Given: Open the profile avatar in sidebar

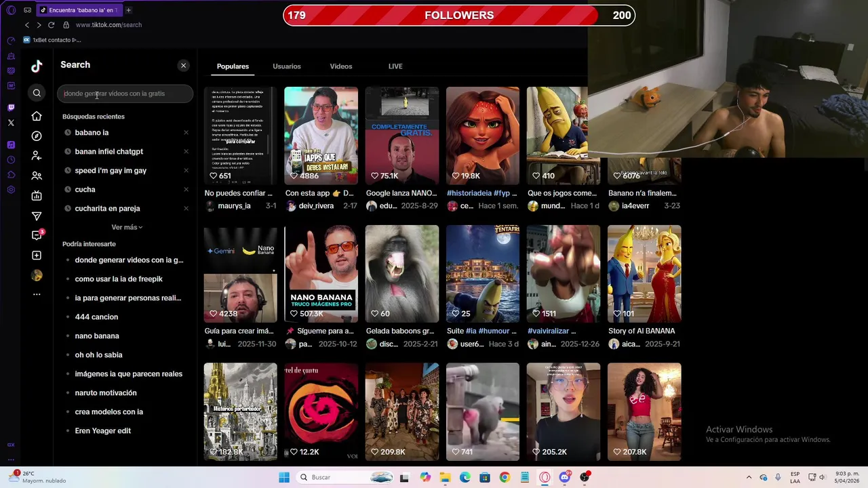Looking at the screenshot, I should click(37, 275).
